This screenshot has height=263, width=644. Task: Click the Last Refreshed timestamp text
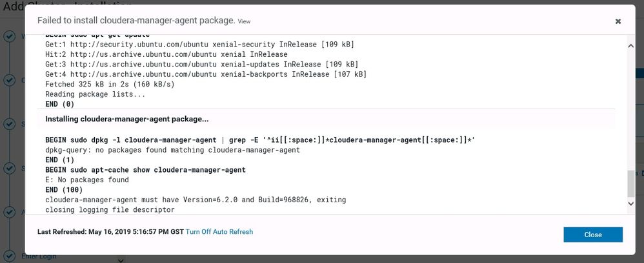point(110,232)
